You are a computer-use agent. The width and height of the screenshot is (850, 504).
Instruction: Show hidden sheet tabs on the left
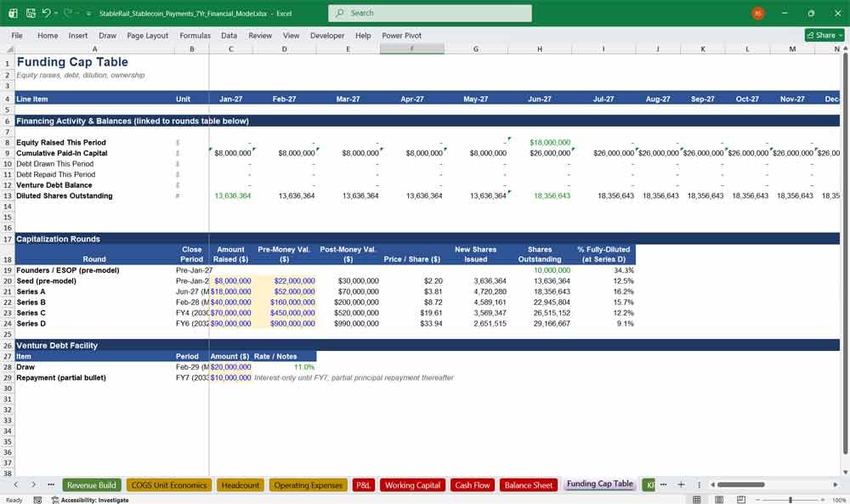51,484
